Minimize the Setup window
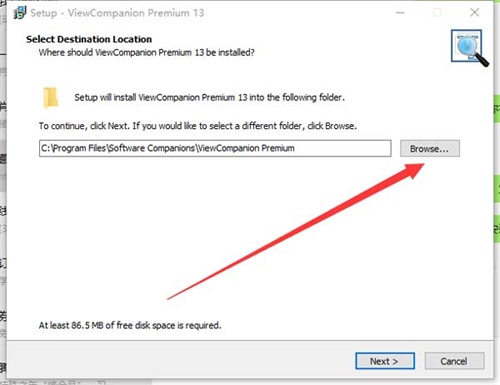 (x=400, y=13)
